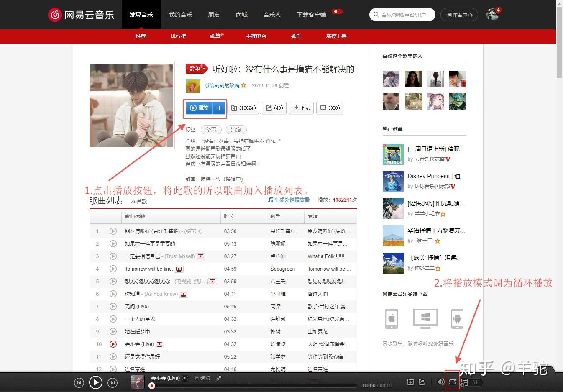Add the playlist to queue with plus button
The image size is (563, 392).
tap(219, 108)
